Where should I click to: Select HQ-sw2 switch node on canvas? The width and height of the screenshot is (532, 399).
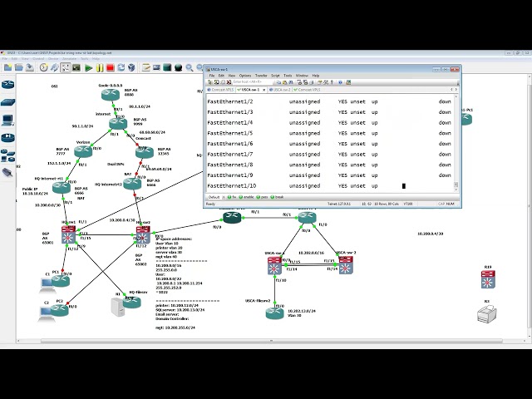tap(143, 234)
